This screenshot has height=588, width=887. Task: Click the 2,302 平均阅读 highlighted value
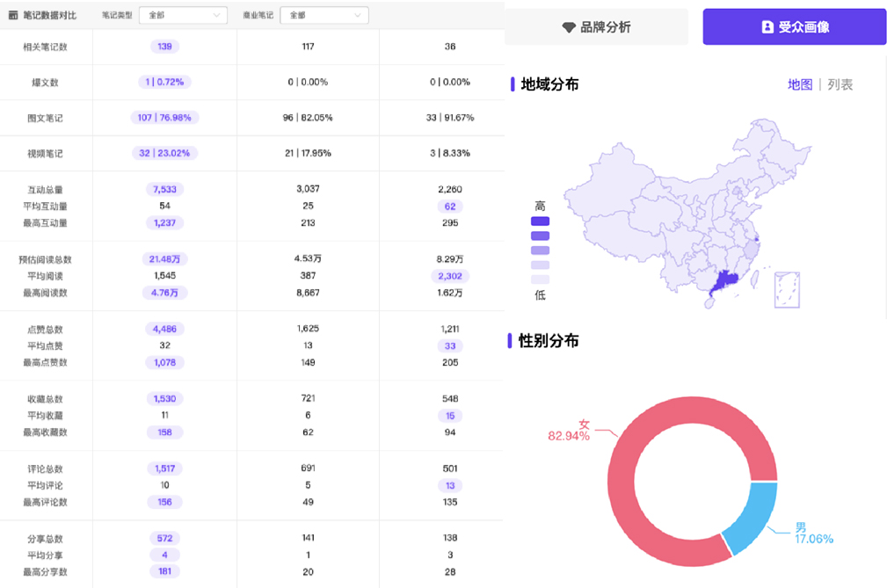[449, 276]
